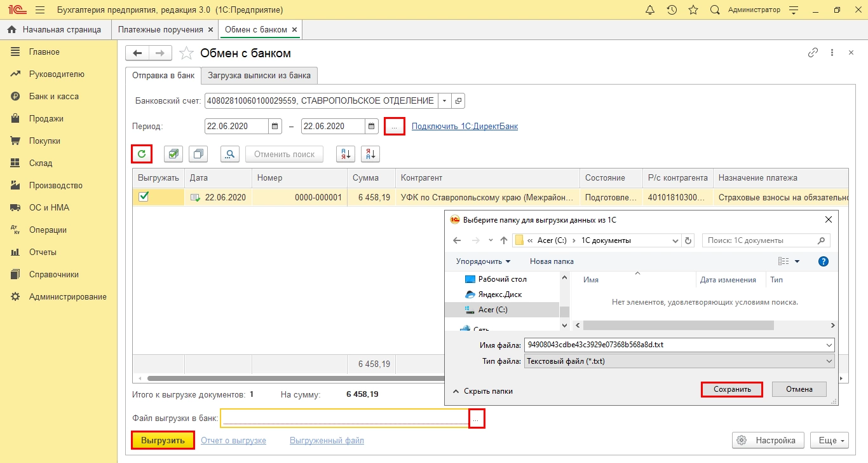Open the view options dropdown arrow
868x463 pixels.
point(797,261)
